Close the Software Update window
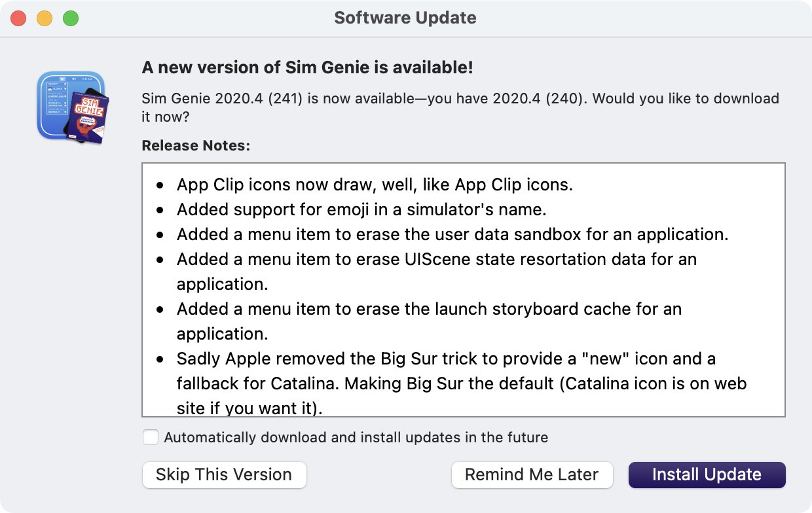The width and height of the screenshot is (812, 513). pos(18,18)
